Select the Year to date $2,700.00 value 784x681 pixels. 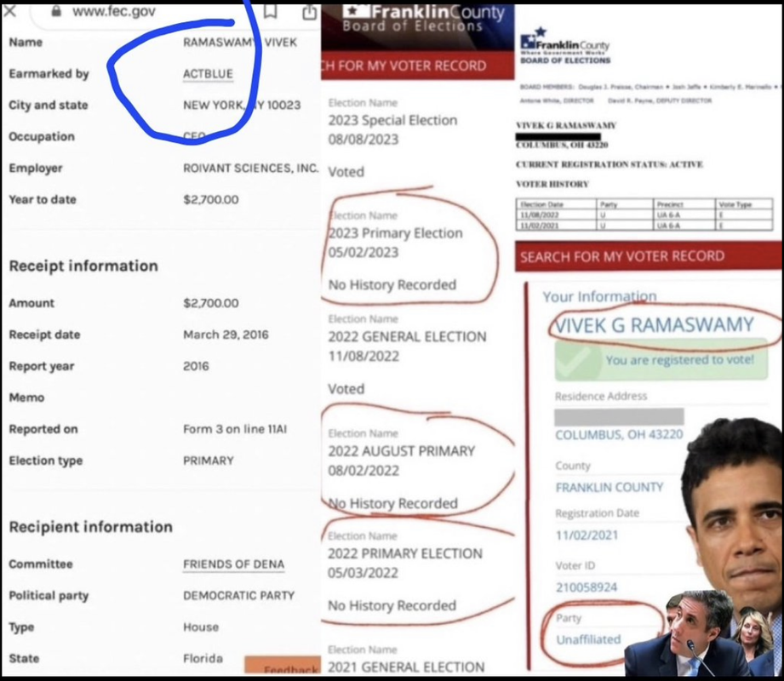pos(211,199)
